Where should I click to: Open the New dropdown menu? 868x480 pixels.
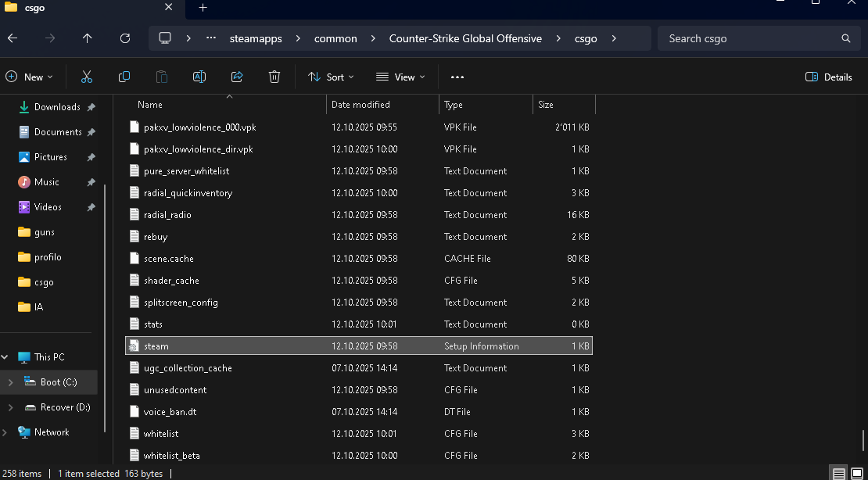coord(30,77)
